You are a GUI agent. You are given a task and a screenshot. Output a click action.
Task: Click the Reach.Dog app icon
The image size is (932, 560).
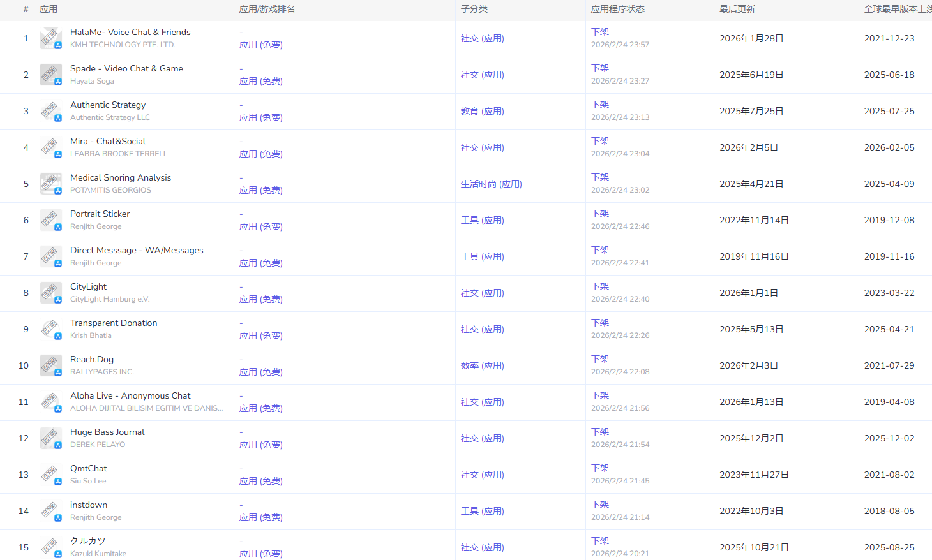tap(51, 365)
